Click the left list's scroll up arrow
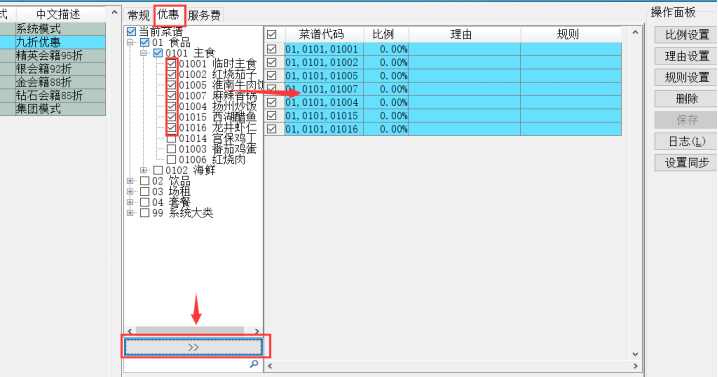 (114, 12)
